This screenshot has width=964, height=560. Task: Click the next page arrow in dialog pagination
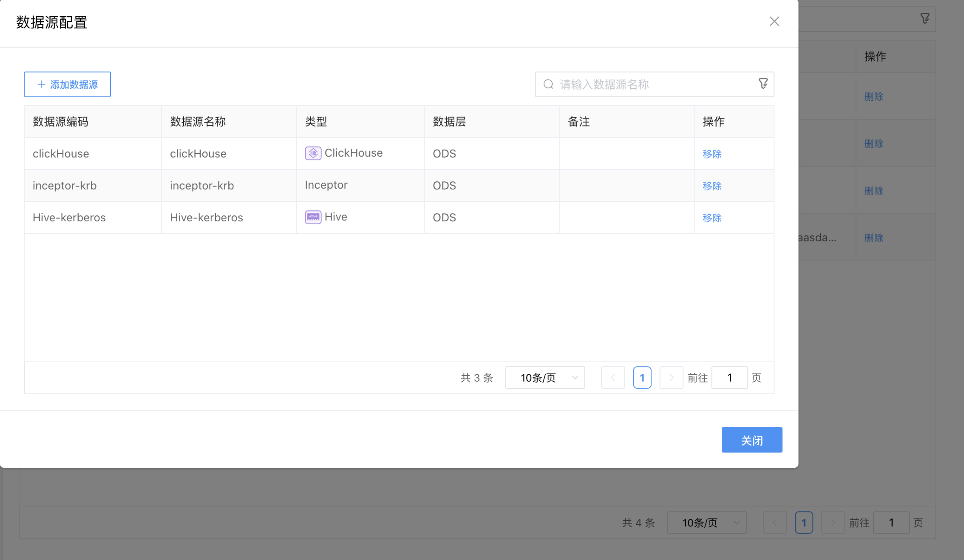pyautogui.click(x=671, y=377)
